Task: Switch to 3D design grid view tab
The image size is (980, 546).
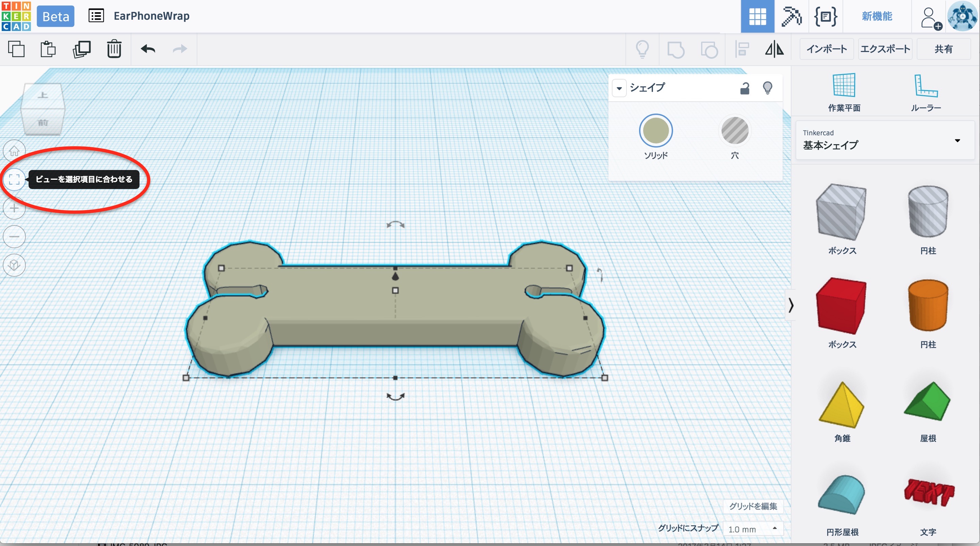Action: point(757,16)
